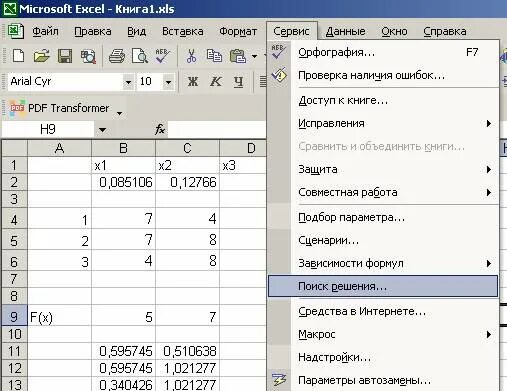Choose Подбор параметра…
The image size is (507, 391).
(x=383, y=218)
